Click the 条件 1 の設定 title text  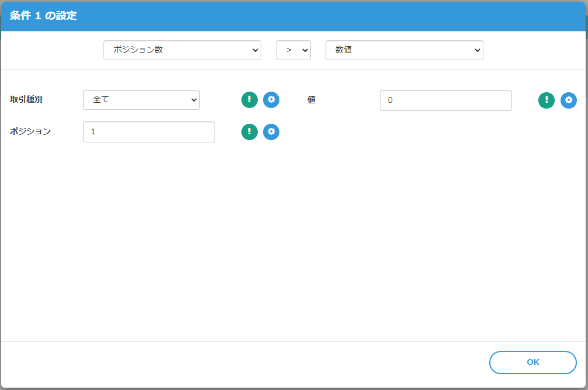coord(43,16)
